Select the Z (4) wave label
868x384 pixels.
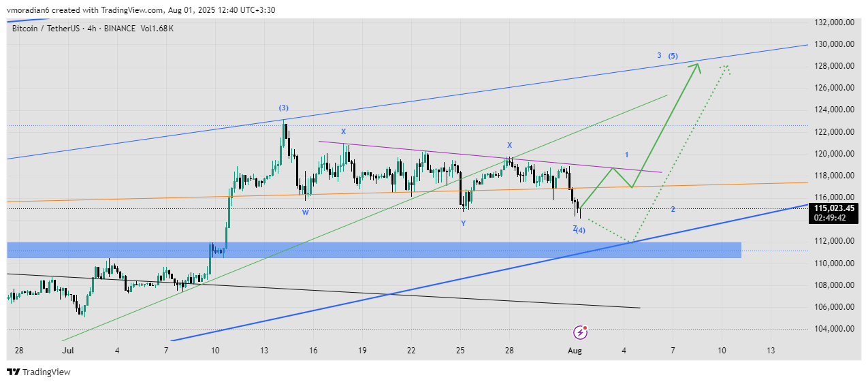pyautogui.click(x=579, y=229)
